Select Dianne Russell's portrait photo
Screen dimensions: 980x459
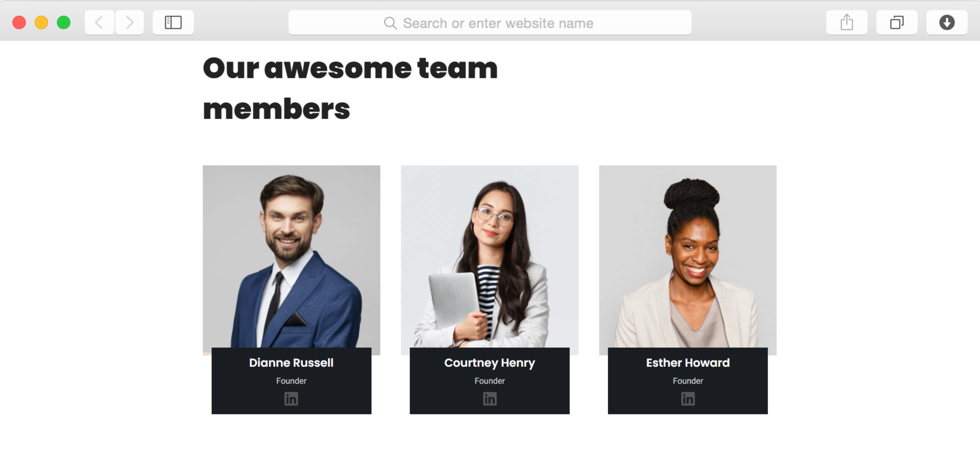(292, 257)
